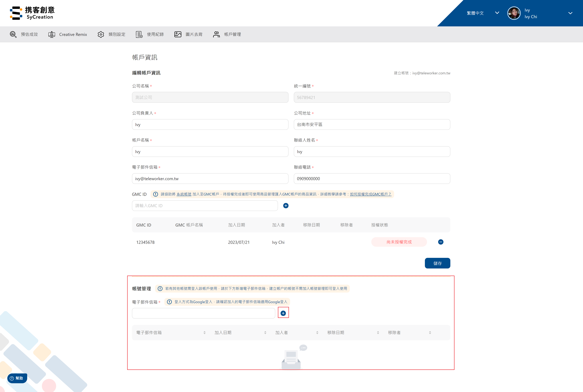The image size is (583, 392).
Task: Expand the Ivy Chi user menu chevron
Action: click(x=570, y=13)
